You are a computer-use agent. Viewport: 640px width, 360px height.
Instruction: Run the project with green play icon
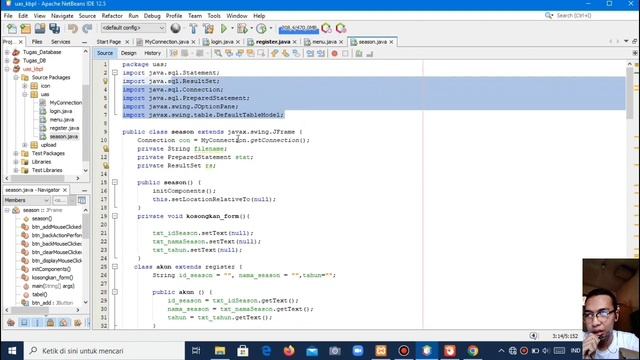(224, 28)
